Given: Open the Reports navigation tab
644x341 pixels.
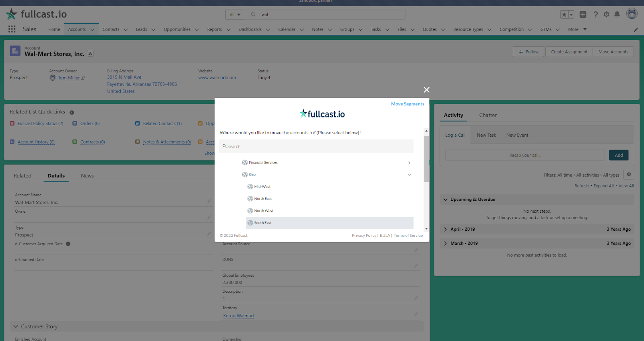Looking at the screenshot, I should coord(215,29).
